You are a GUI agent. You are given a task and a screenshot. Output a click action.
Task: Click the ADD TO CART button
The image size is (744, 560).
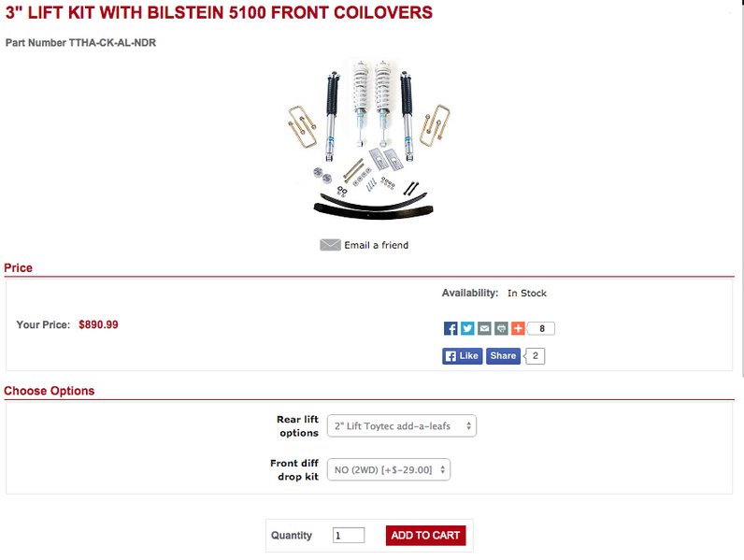(425, 536)
